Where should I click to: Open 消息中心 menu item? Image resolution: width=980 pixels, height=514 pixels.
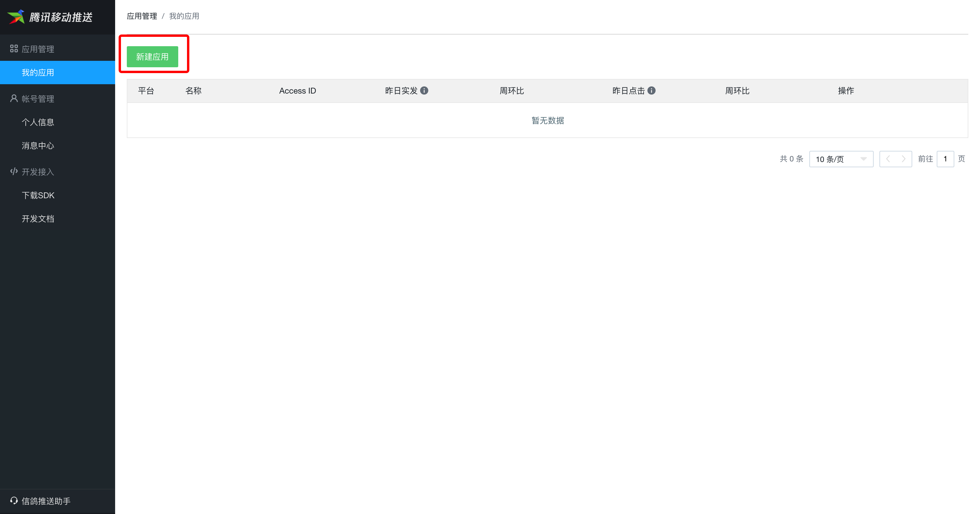click(x=38, y=146)
